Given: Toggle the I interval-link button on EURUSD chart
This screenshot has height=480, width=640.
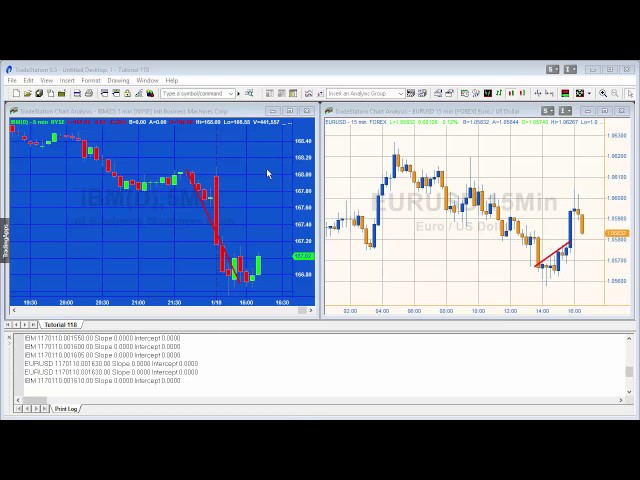Looking at the screenshot, I should (565, 111).
